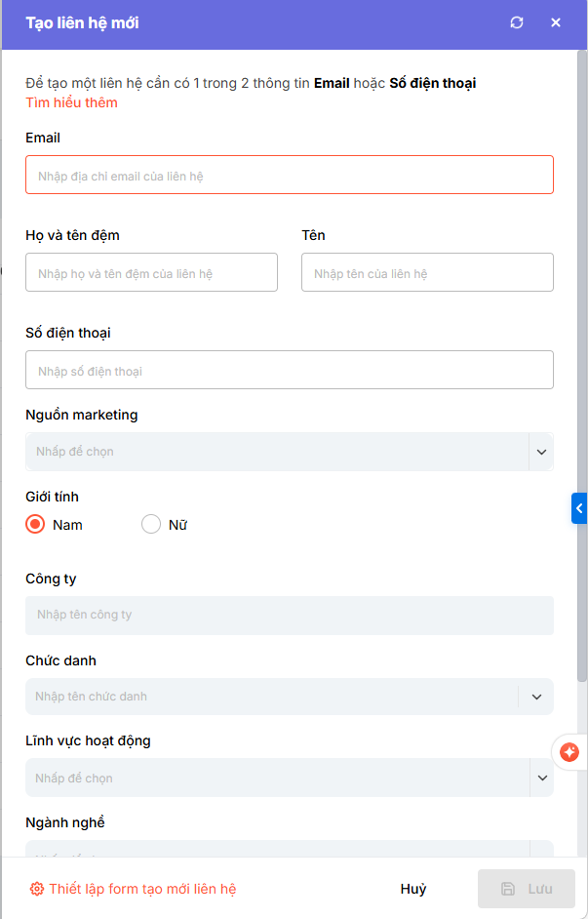Screen dimensions: 588x919
Task: Click the blue side panel collapse arrow
Action: (579, 508)
